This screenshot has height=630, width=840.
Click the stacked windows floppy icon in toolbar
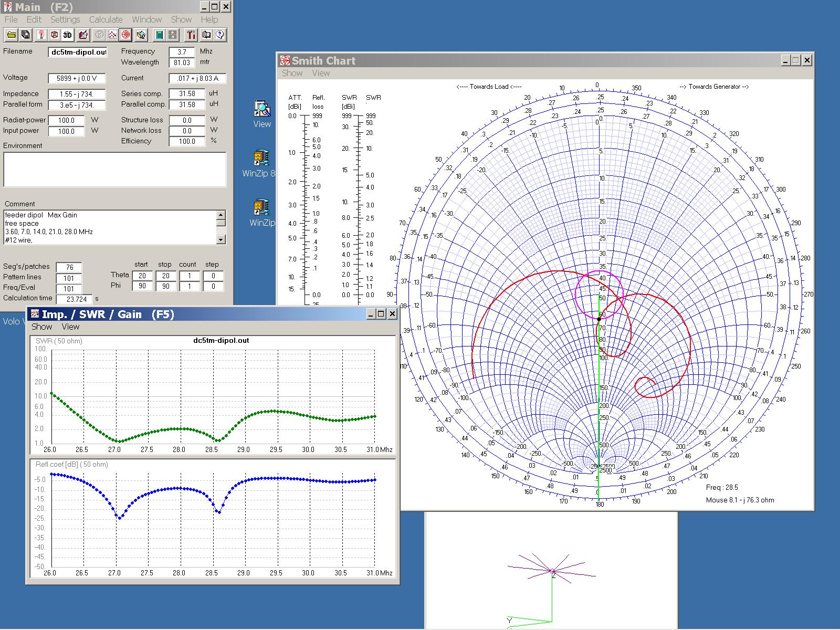25,35
